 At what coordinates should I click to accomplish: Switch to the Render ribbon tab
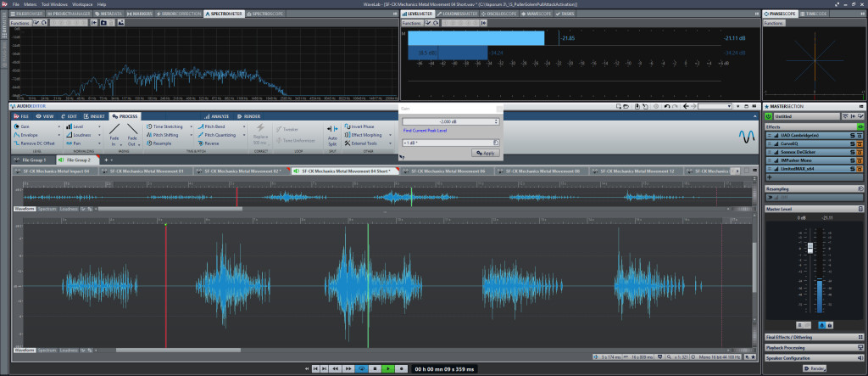point(248,116)
